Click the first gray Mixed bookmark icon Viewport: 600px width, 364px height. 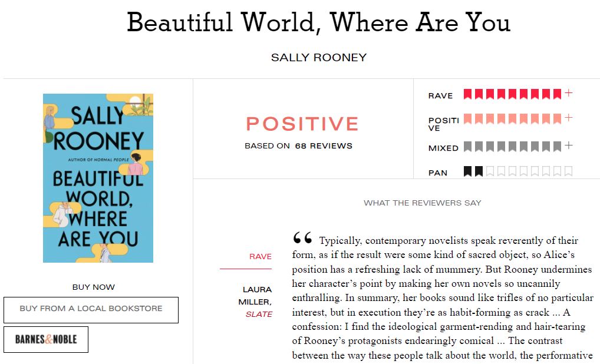pos(467,147)
